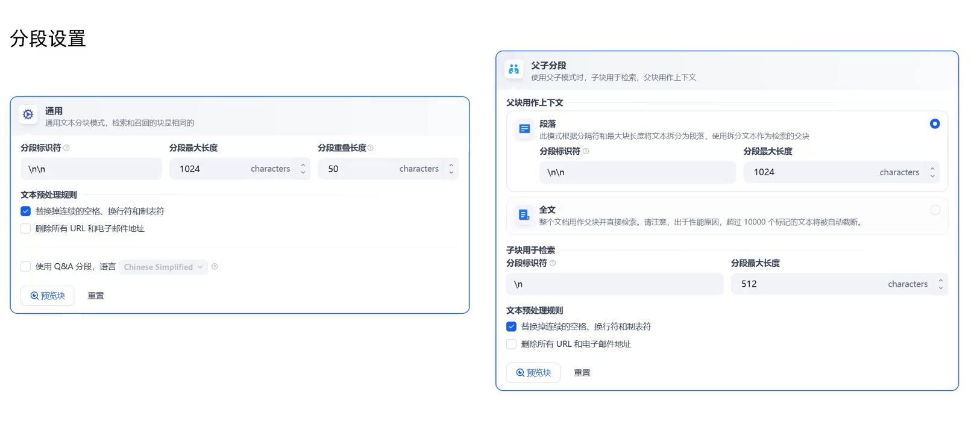The height and width of the screenshot is (427, 980).
Task: Click 预览块 button in 父子分段 card
Action: [533, 373]
